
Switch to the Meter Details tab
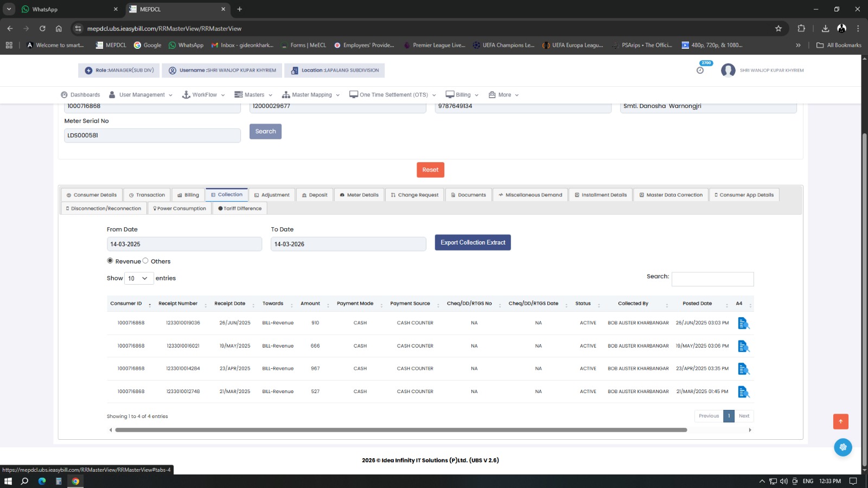click(x=359, y=195)
